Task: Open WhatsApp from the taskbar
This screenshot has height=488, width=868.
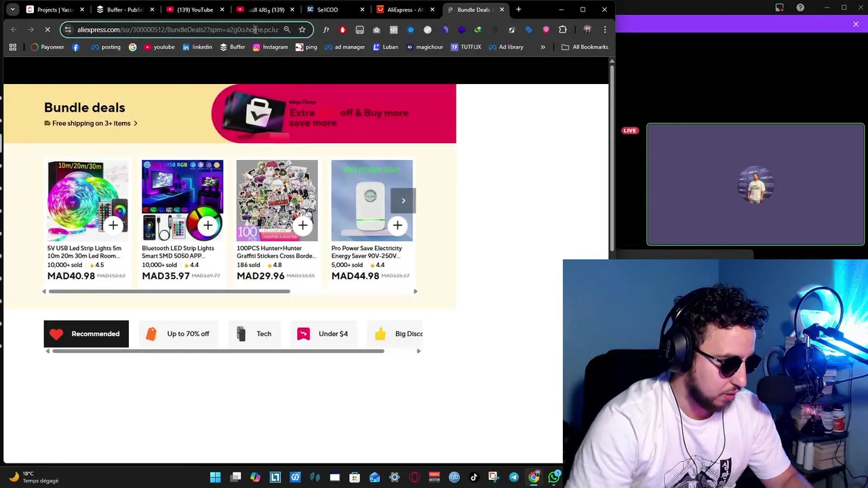Action: coord(554,478)
